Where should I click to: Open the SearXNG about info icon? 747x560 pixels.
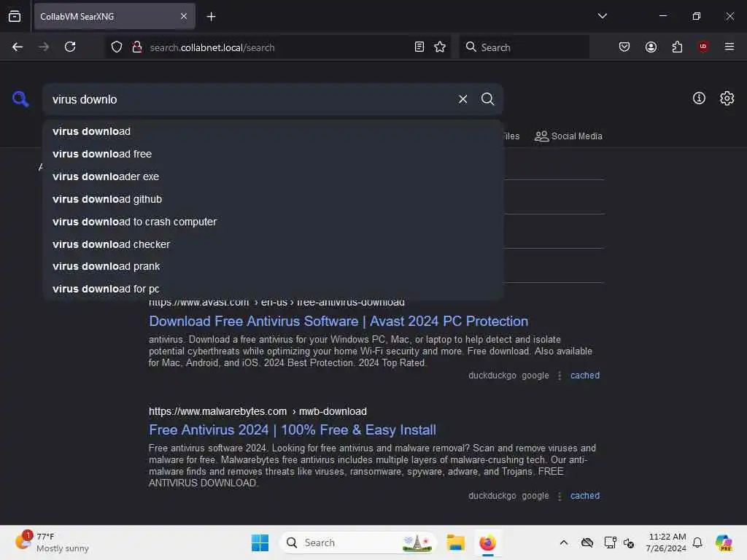tap(699, 98)
